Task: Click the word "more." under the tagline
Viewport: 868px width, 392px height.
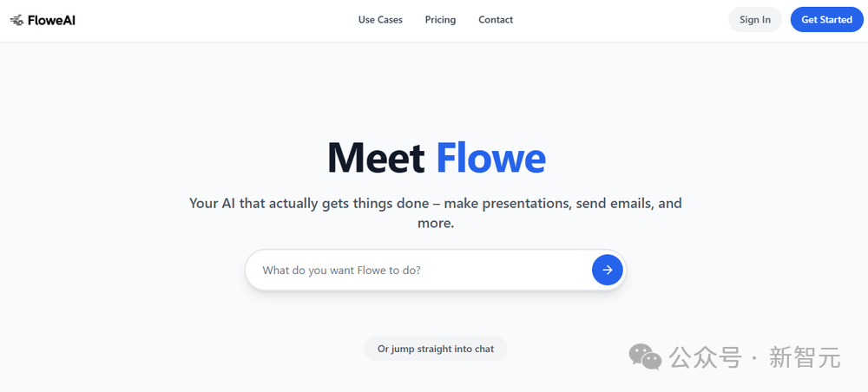Action: pos(436,224)
